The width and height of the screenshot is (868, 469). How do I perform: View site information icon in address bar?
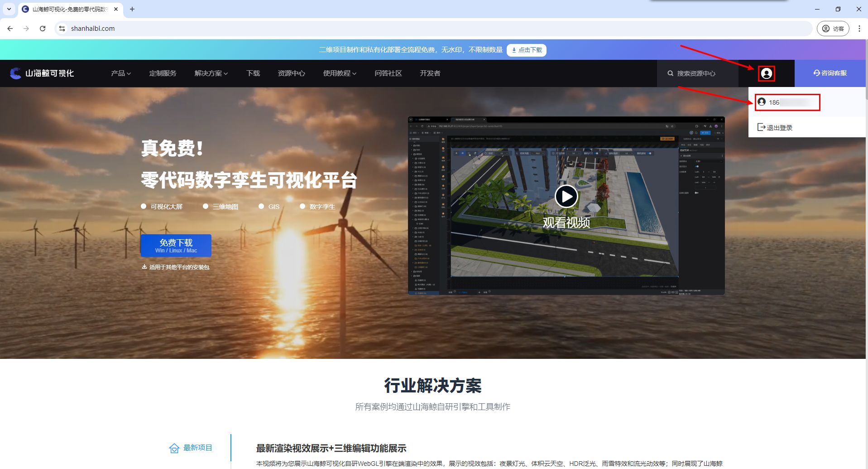coord(62,29)
